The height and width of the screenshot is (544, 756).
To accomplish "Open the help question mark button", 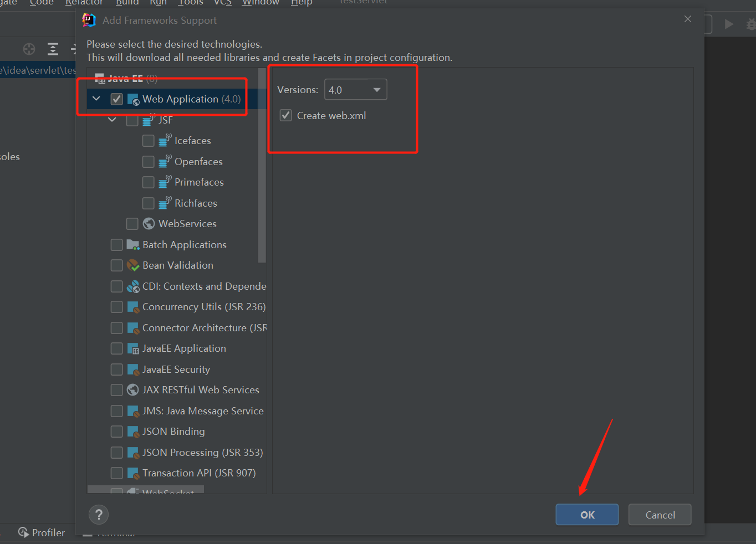I will [x=99, y=515].
